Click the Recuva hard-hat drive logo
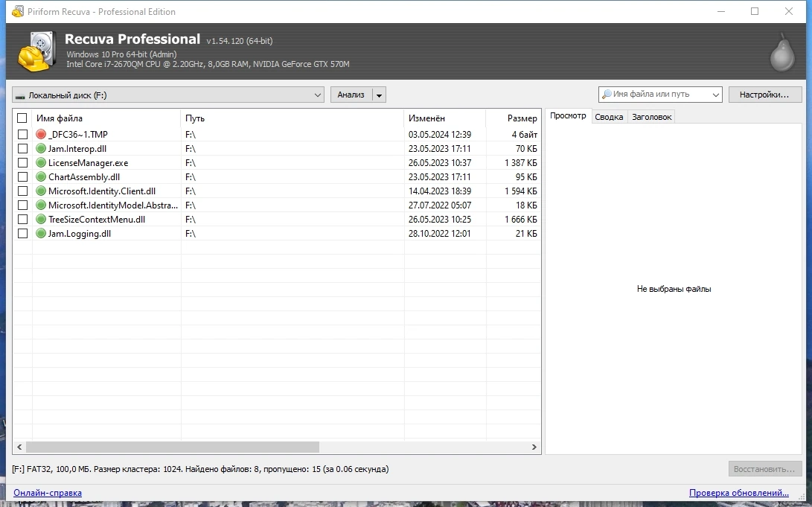 36,51
